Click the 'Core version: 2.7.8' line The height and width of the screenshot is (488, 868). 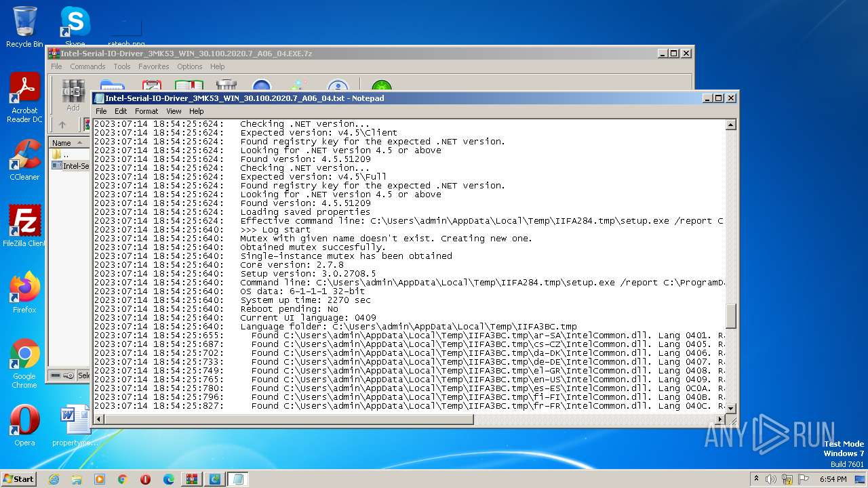[x=292, y=265]
